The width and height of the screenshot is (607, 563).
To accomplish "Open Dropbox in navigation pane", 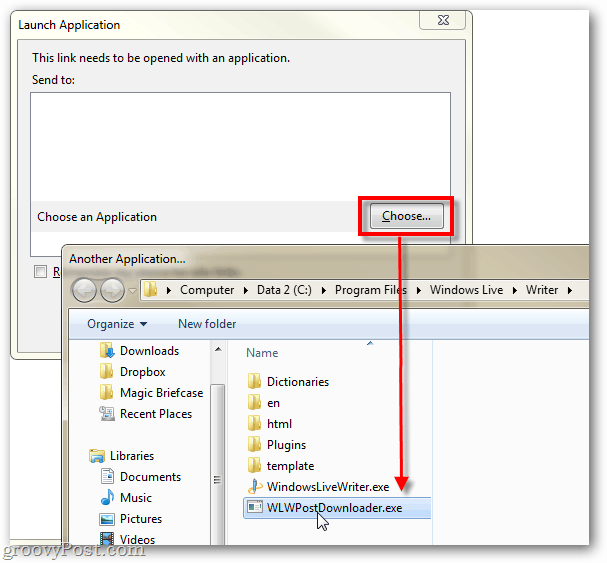I will tap(142, 372).
